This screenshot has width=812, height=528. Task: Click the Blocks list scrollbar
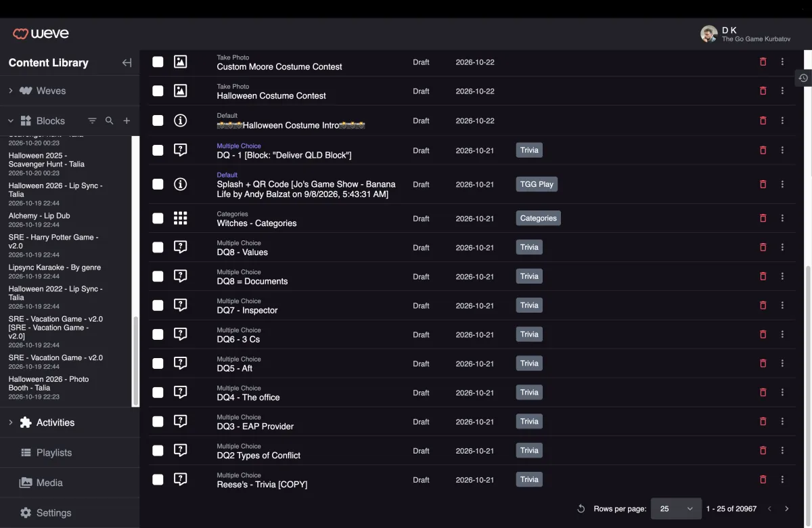(137, 362)
